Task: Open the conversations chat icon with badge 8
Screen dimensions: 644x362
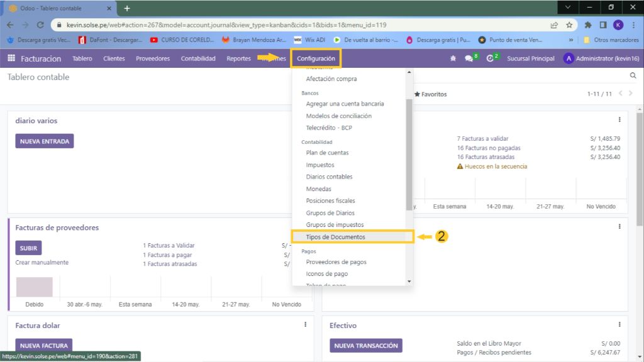Action: coord(469,58)
